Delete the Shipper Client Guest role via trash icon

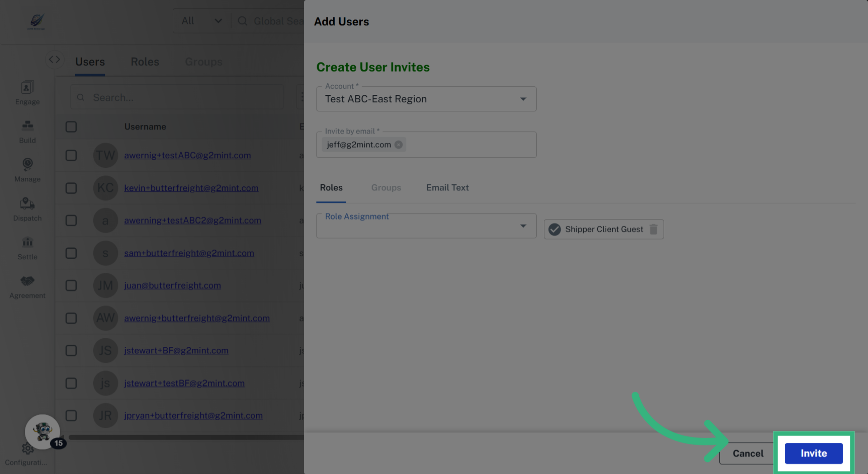pyautogui.click(x=653, y=229)
